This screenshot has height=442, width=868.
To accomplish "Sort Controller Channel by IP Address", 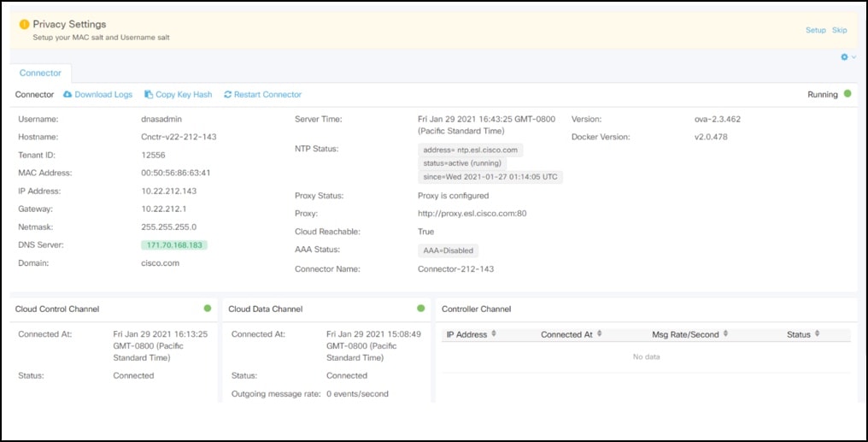I will (494, 334).
